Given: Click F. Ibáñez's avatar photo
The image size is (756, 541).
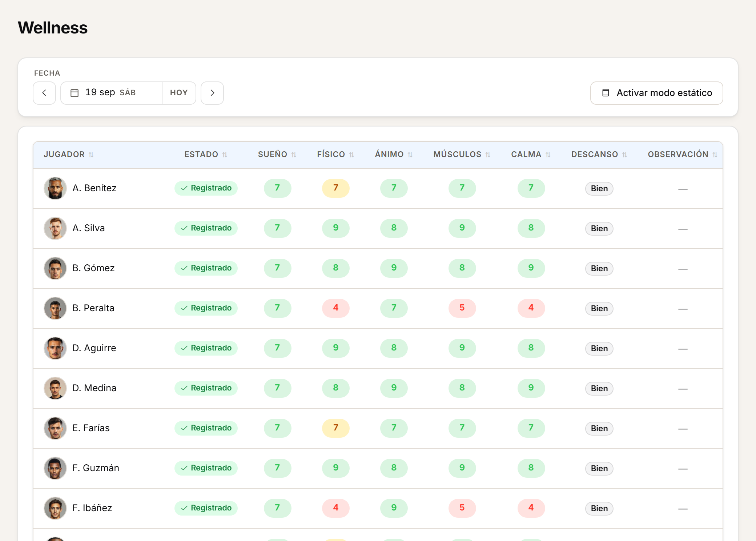Looking at the screenshot, I should pyautogui.click(x=55, y=508).
